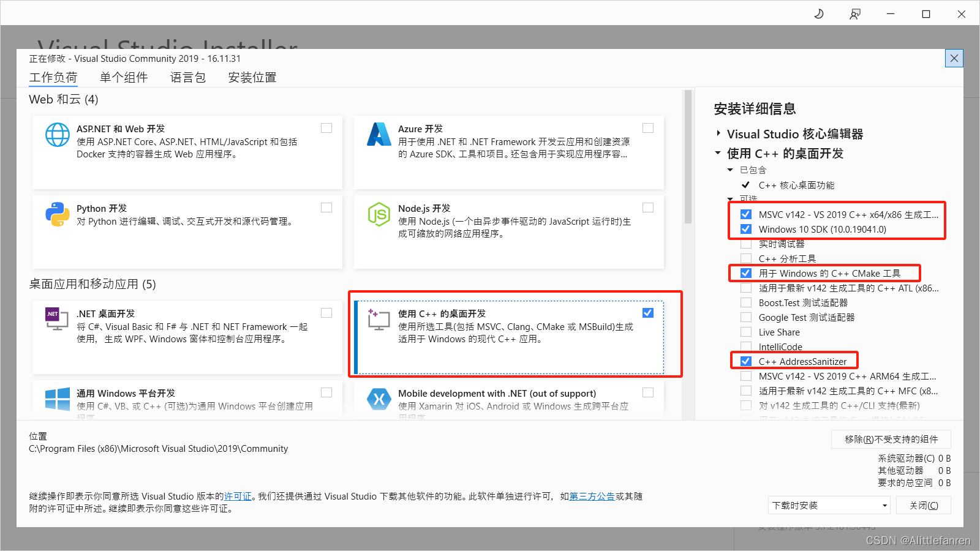This screenshot has height=551, width=980.
Task: Open the feedback icon in title bar
Action: coord(855,13)
